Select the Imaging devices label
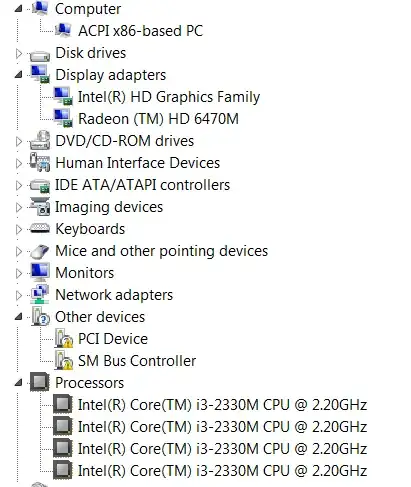 click(x=109, y=207)
